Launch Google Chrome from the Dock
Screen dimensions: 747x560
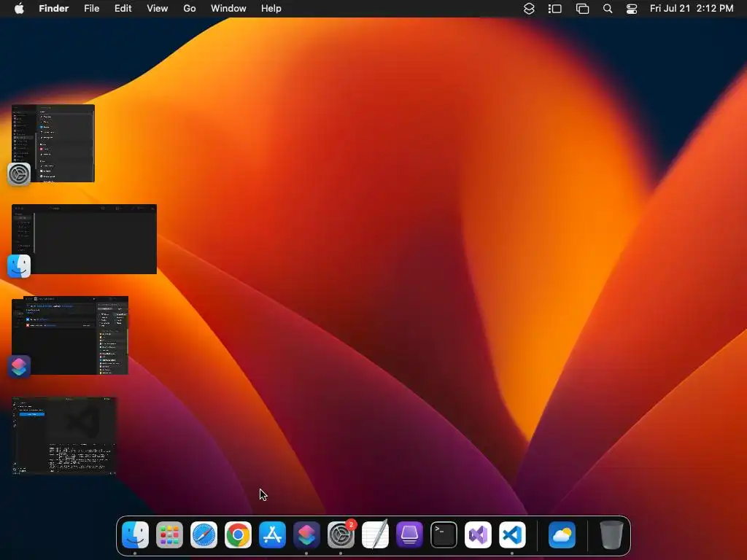click(239, 534)
